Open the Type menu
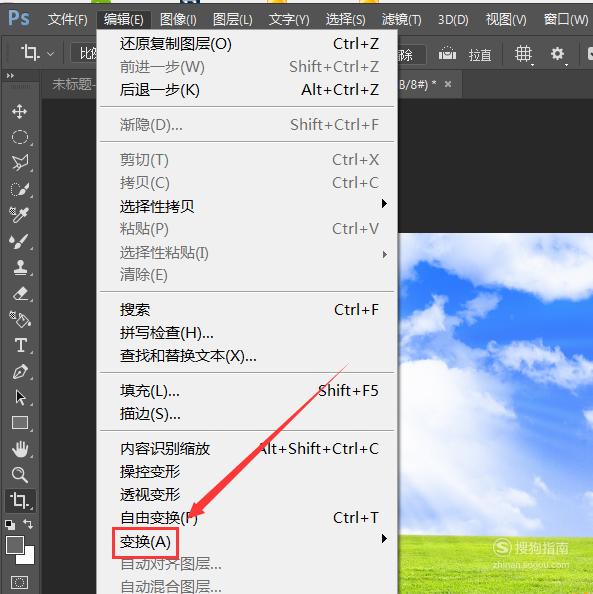 pos(289,19)
